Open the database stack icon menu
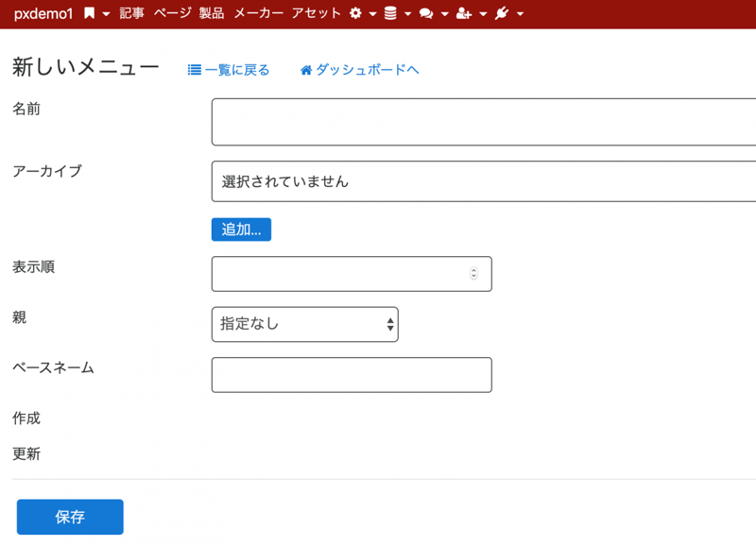This screenshot has height=546, width=756. pos(390,14)
